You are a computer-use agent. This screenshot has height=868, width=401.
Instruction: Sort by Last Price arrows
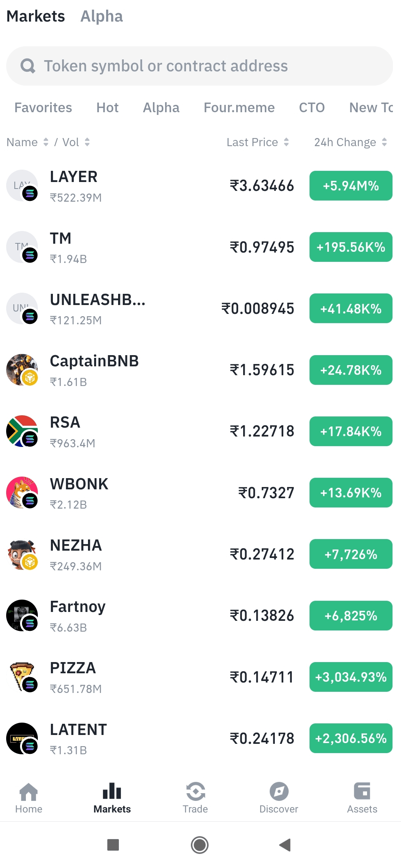point(286,142)
